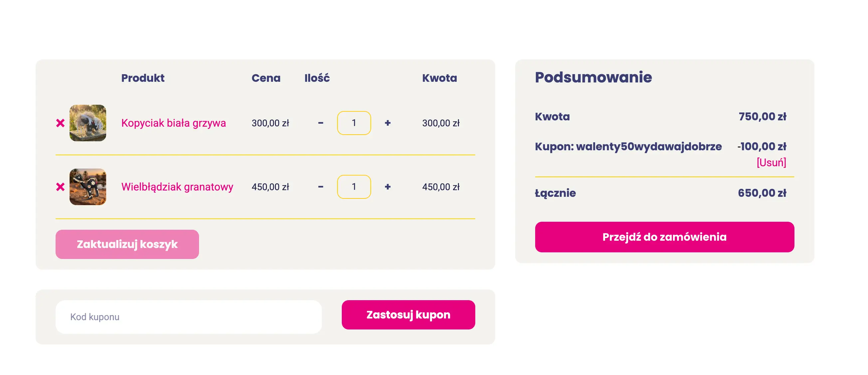Image resolution: width=868 pixels, height=375 pixels.
Task: Edit quantity field of Kopyciak biała grzywa
Action: (354, 123)
